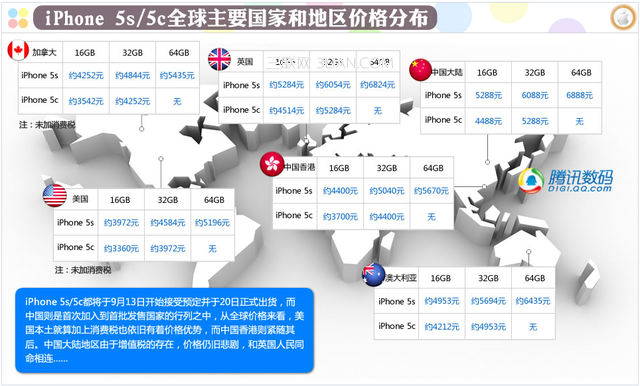Select Hong Kong iPhone 5s 32GB price 约5040元
The height and width of the screenshot is (386, 640).
(387, 191)
